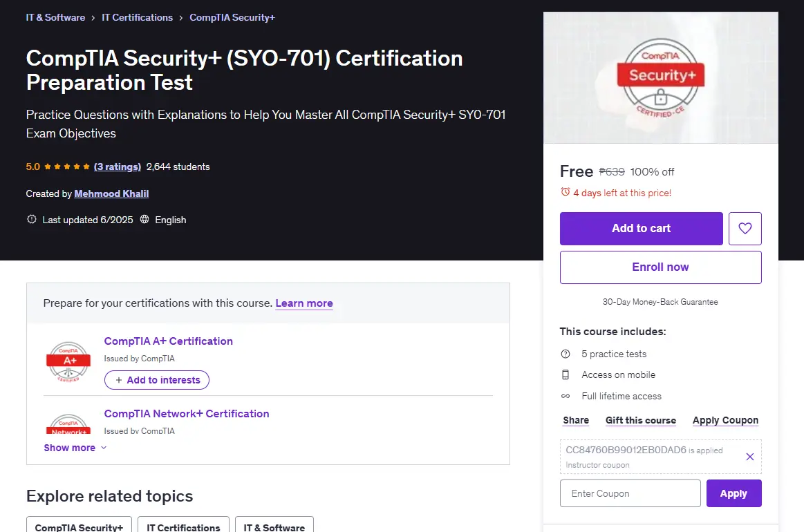This screenshot has height=532, width=804.
Task: Open the IT Certifications breadcrumb
Action: coord(138,17)
